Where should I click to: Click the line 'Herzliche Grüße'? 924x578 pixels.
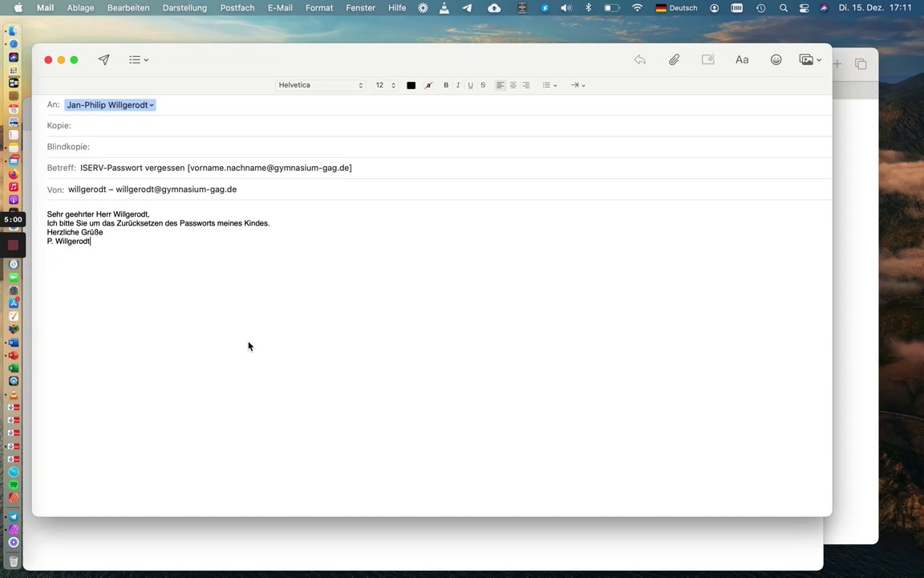[75, 232]
